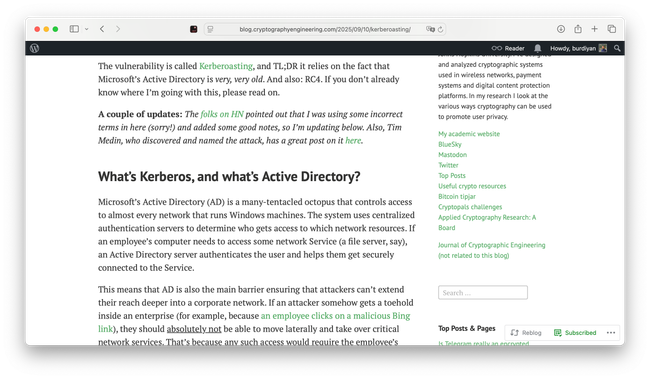Open the page format menu in address bar
Viewport: 650px width, 379px height.
click(211, 29)
